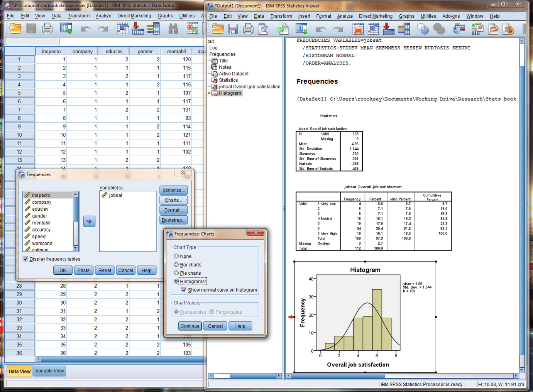Open Transform menu in Data Editor window

(x=79, y=16)
